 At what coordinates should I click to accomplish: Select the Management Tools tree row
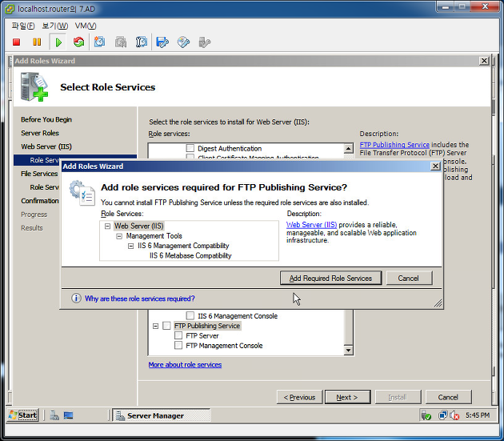tap(154, 236)
